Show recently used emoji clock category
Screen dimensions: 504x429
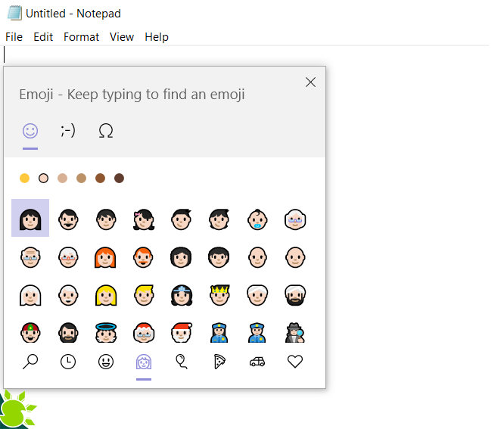click(68, 362)
